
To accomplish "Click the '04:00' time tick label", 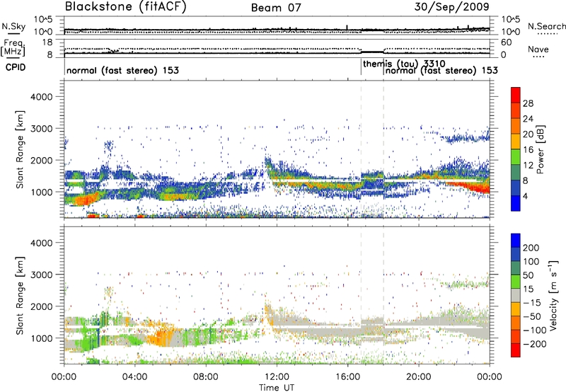I will click(x=134, y=377).
